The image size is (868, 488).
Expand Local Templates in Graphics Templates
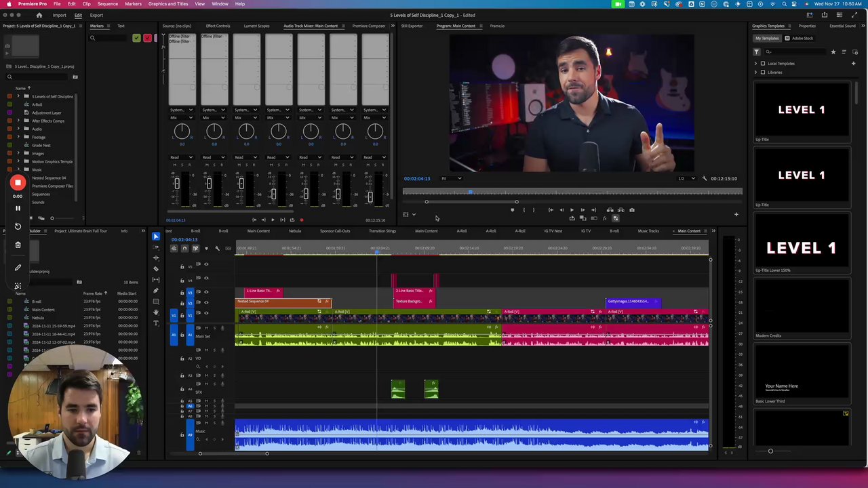(755, 64)
